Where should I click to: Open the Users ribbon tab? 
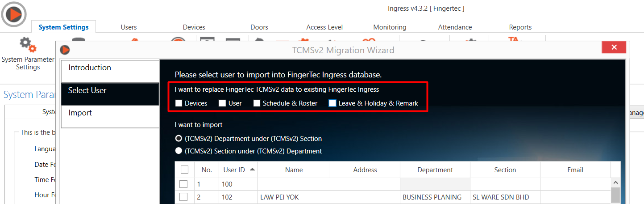tap(129, 27)
